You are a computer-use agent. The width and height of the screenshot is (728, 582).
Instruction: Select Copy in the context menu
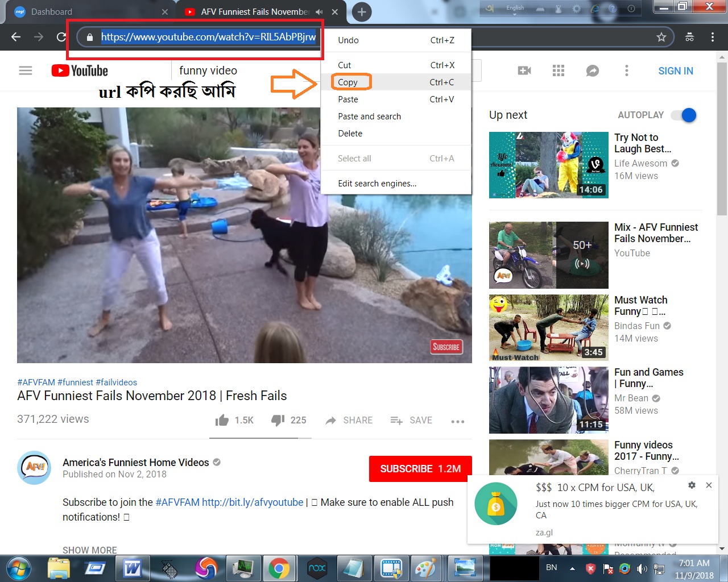[396, 82]
